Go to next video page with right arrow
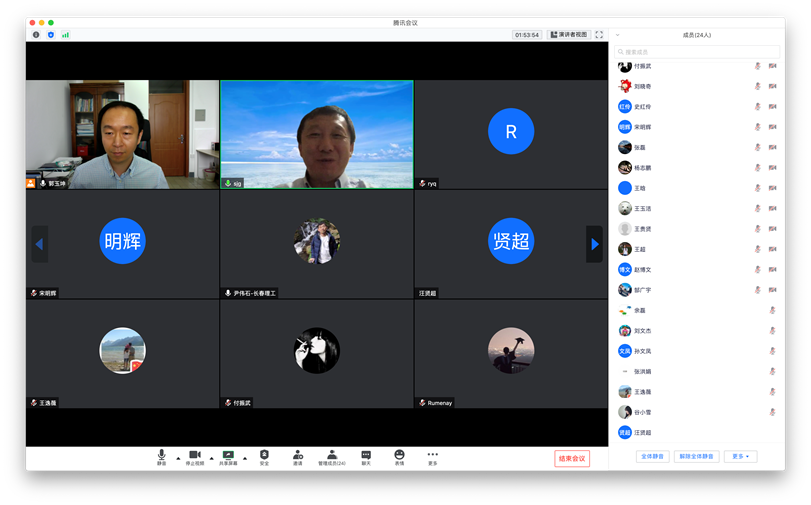The width and height of the screenshot is (811, 505). 594,244
